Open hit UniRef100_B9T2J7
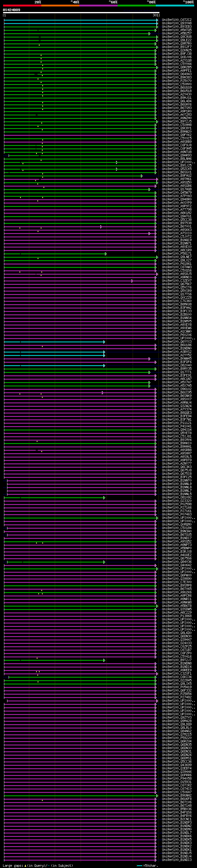 coord(177,660)
